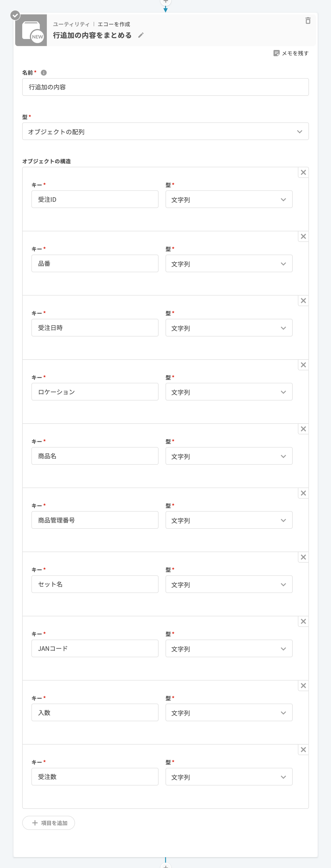
Task: Edit the step title with the pencil icon
Action: tap(141, 35)
